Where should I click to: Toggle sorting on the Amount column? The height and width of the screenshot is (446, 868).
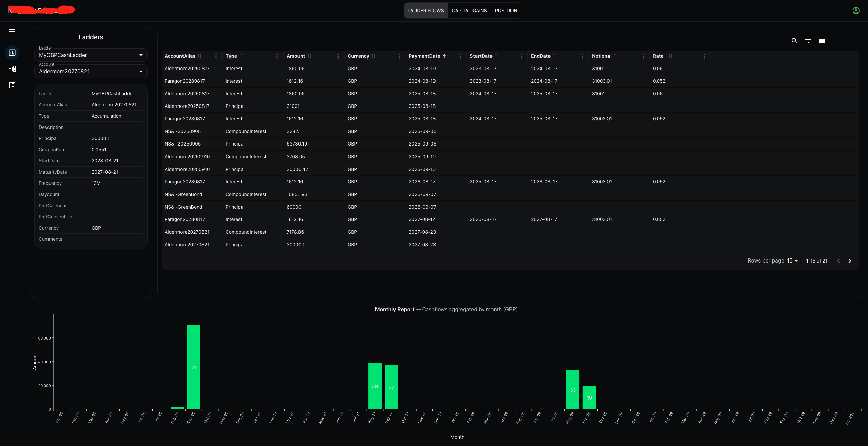310,56
